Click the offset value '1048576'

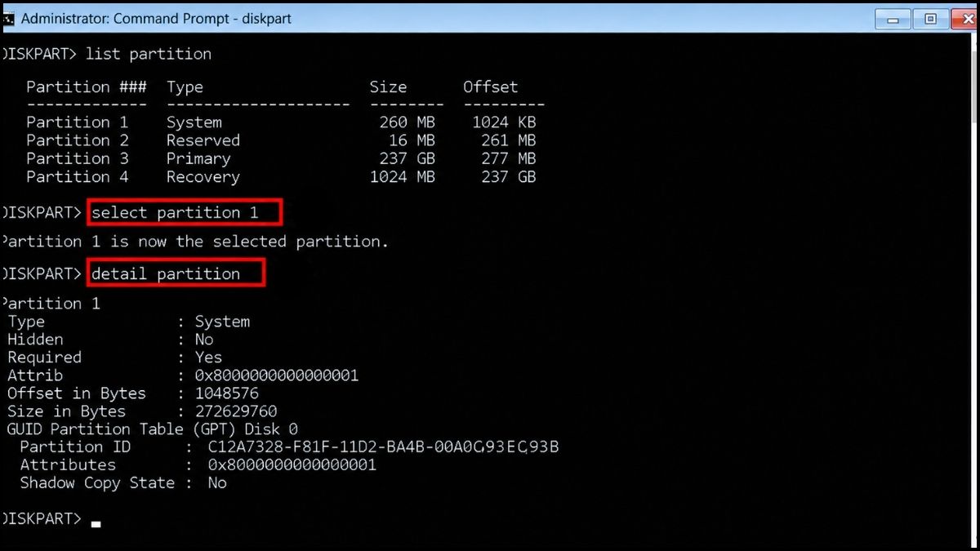(227, 393)
